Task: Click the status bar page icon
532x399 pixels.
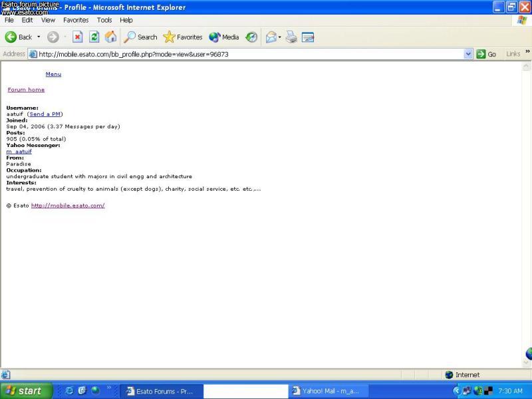Action: [x=5, y=374]
